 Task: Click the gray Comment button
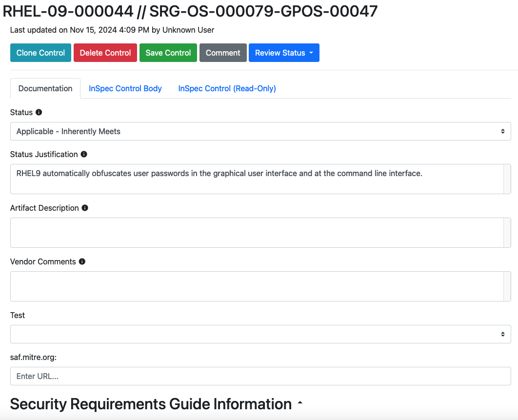pyautogui.click(x=223, y=53)
